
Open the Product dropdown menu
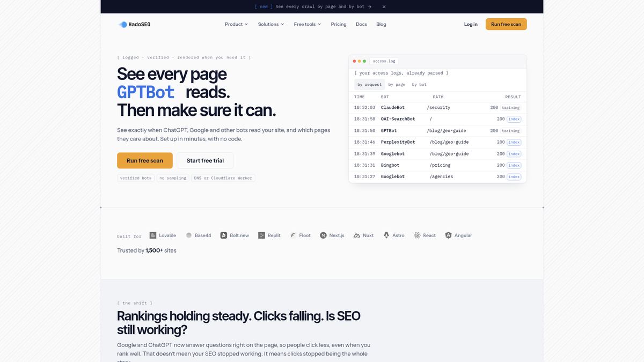tap(236, 24)
